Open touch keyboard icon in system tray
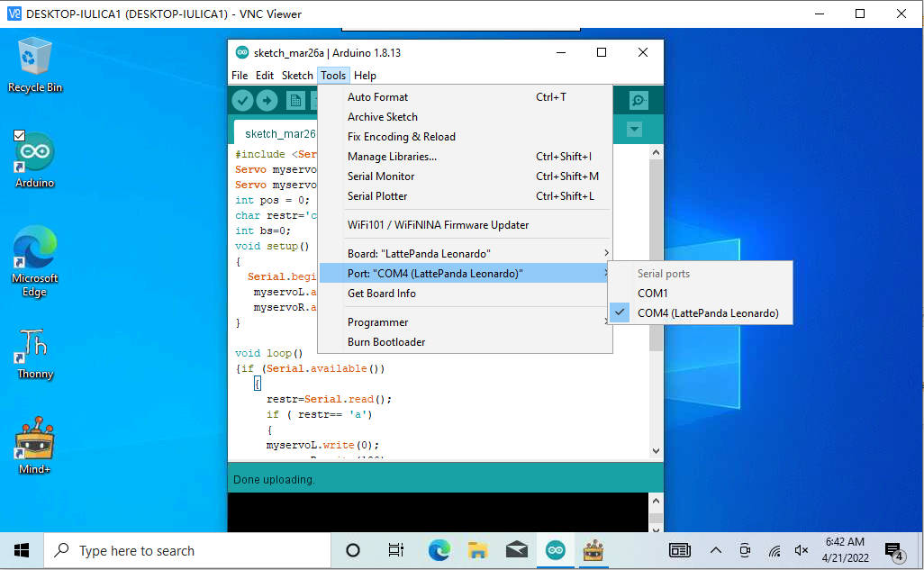Image resolution: width=924 pixels, height=570 pixels. [x=679, y=550]
